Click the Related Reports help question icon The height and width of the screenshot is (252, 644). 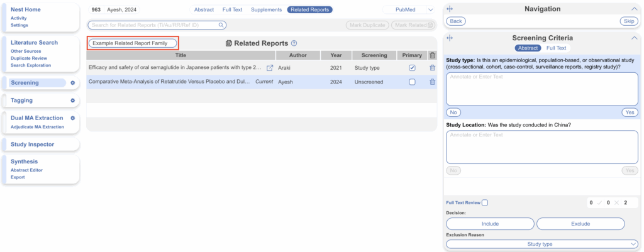point(294,43)
